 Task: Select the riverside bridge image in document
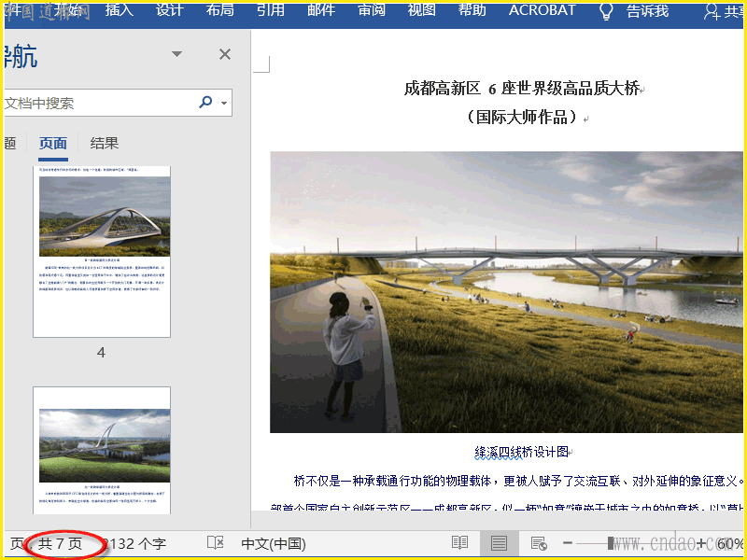click(x=506, y=292)
